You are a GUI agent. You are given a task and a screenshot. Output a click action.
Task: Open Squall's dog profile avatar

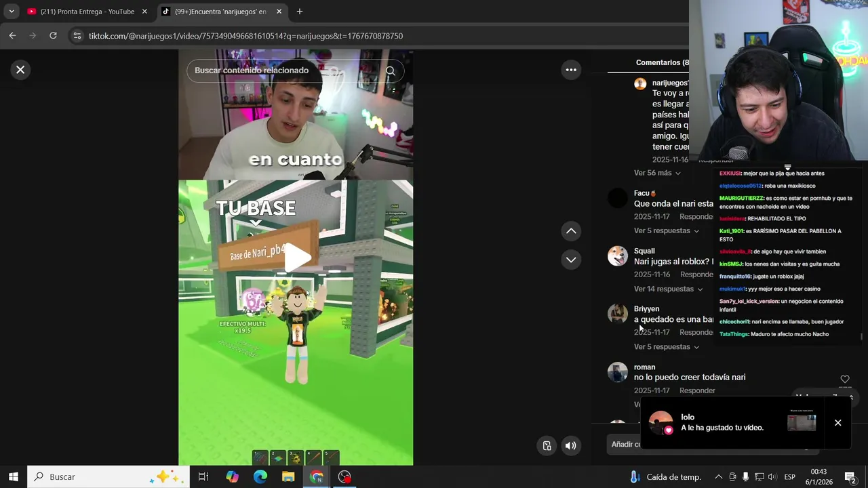[x=618, y=256]
